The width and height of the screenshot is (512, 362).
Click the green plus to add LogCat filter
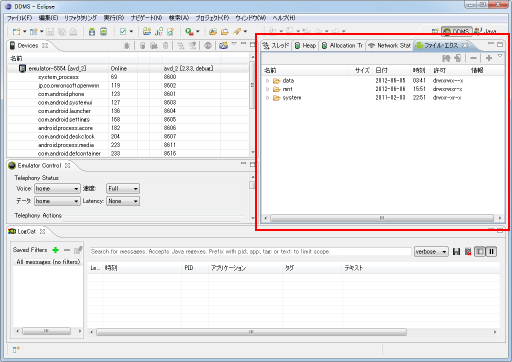tap(56, 250)
